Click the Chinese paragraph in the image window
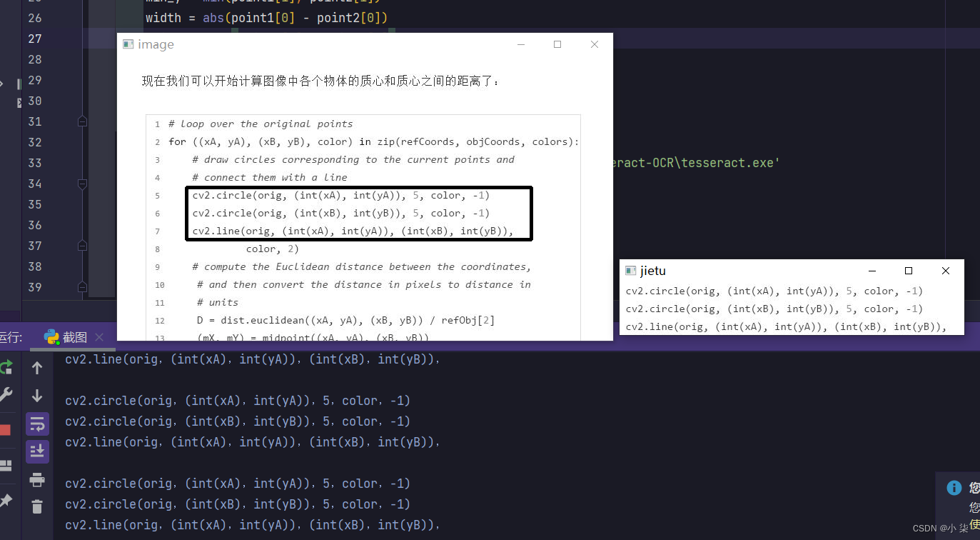This screenshot has height=540, width=980. [321, 81]
